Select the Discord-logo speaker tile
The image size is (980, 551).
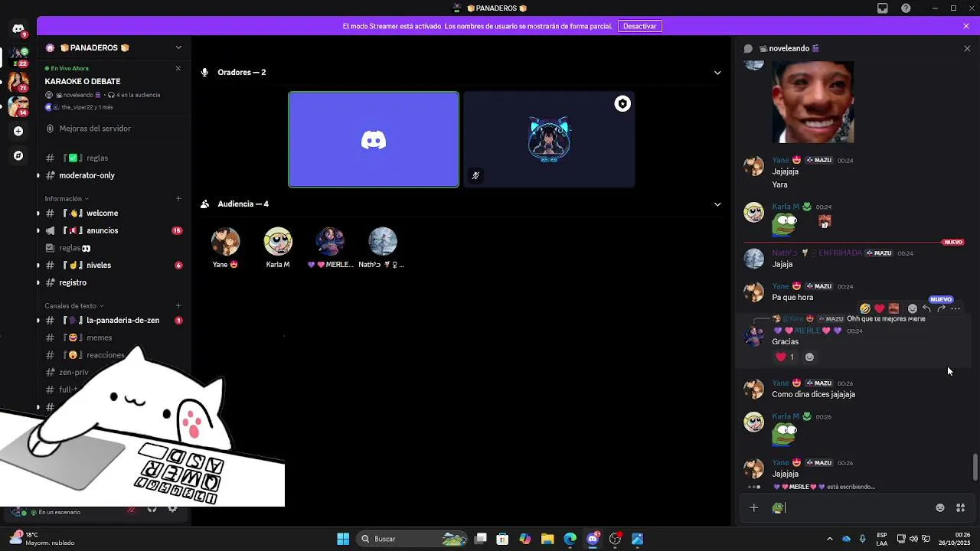(x=374, y=139)
